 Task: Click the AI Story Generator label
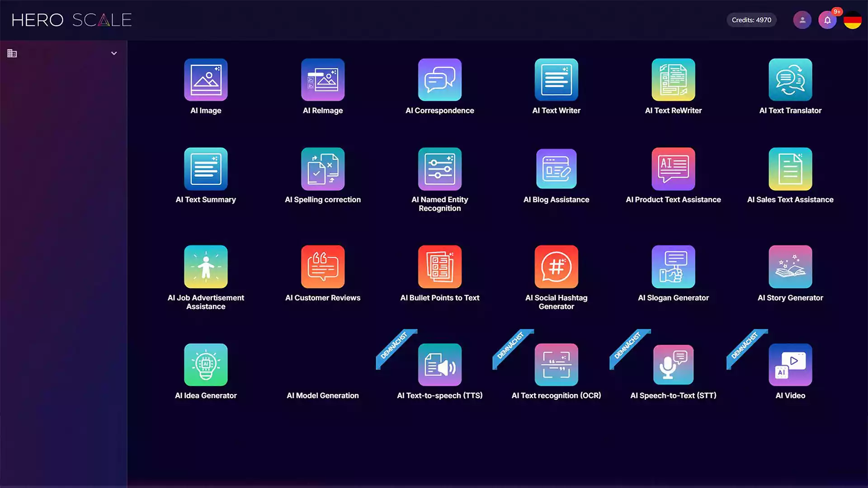(x=790, y=298)
